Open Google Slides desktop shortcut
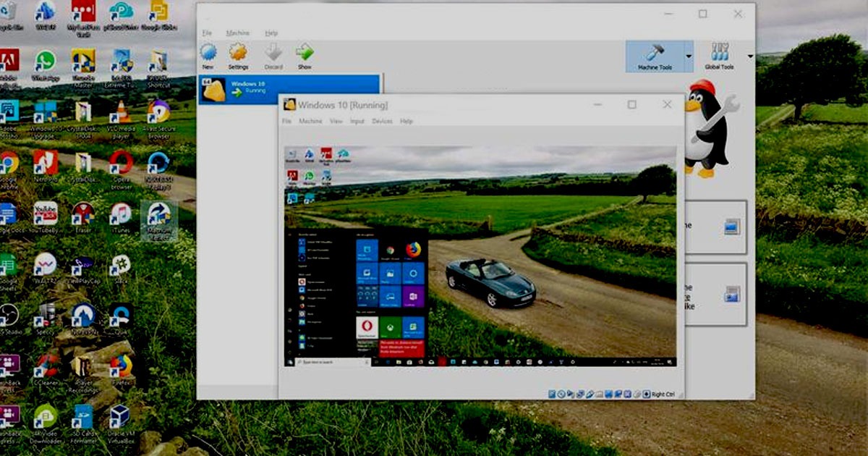Screen dimensions: 868x456 coord(158,16)
